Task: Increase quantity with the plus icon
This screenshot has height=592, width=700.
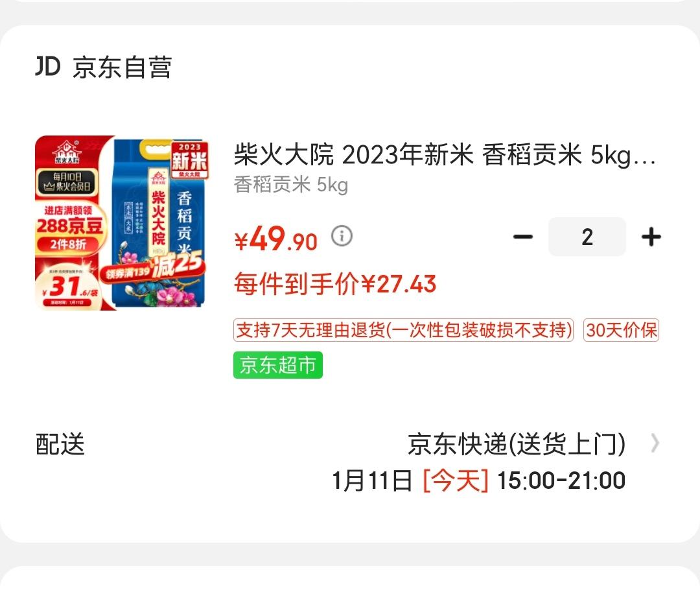Action: click(x=651, y=237)
